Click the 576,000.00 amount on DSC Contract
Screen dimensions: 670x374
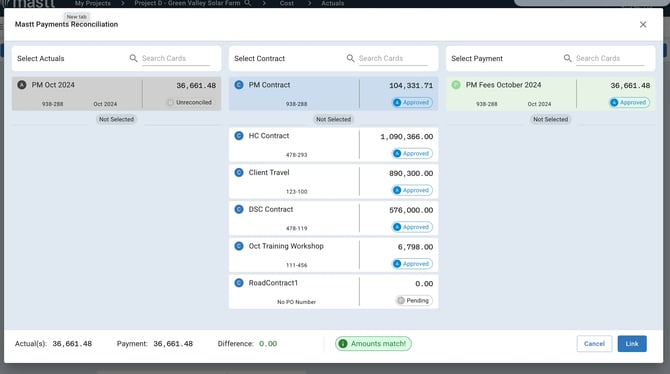[411, 210]
